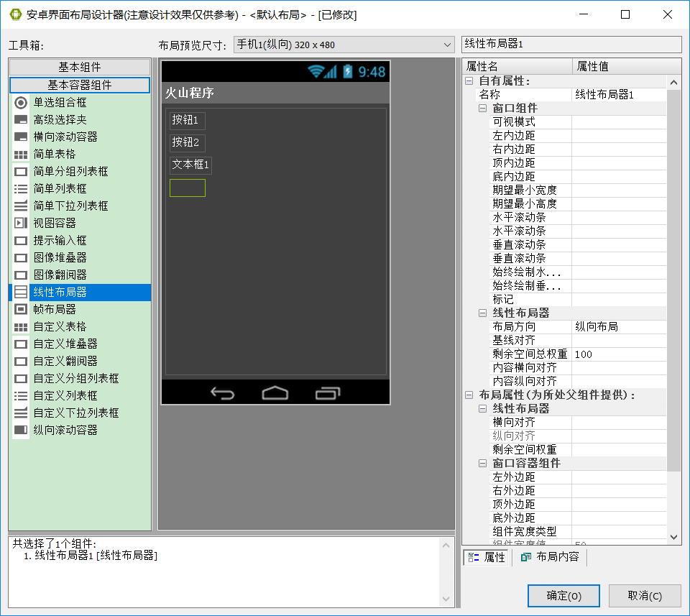This screenshot has height=616, width=690.
Task: Collapse the 窗口组件 property group
Action: [x=483, y=109]
